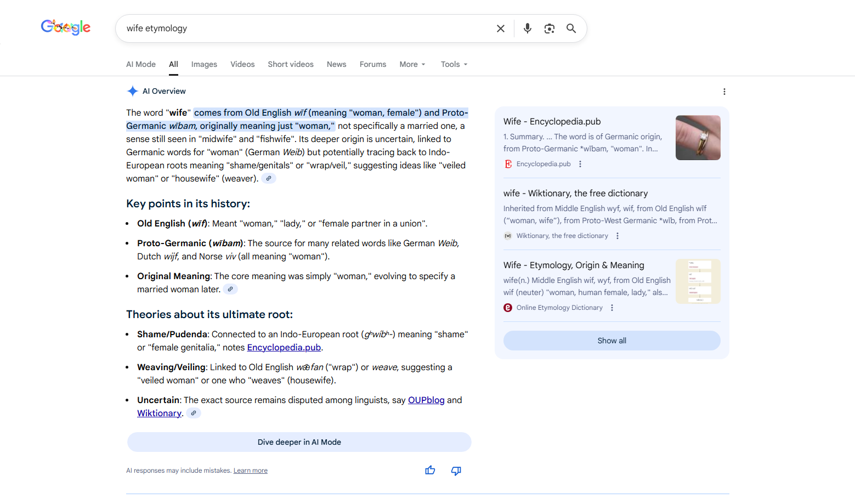Click the AI Overview sparkle icon
The image size is (855, 504).
[132, 91]
